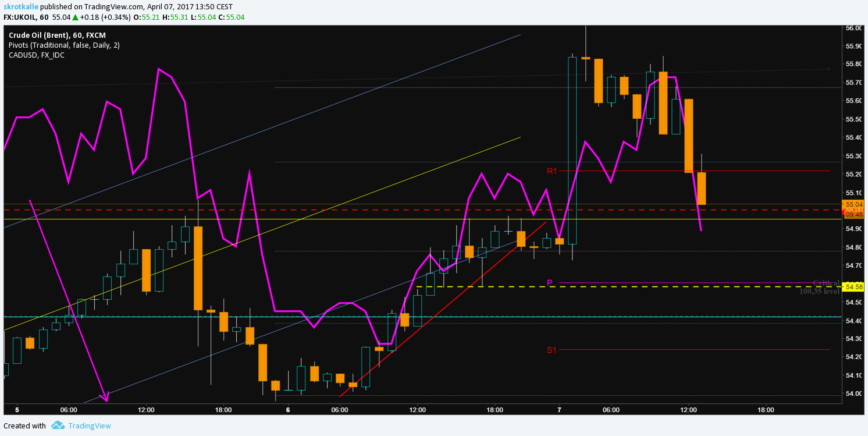Click the day 6 date label on time axis
Viewport: 868px width, 436px height.
click(x=288, y=409)
